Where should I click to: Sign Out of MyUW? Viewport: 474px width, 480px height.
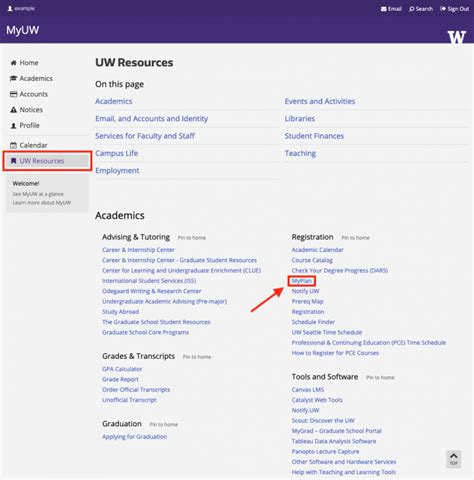point(455,9)
